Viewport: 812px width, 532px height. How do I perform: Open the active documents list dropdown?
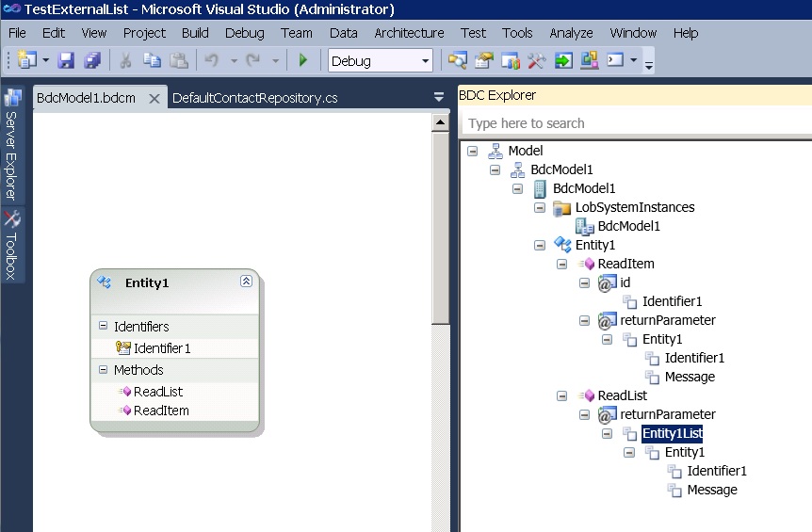[x=439, y=97]
